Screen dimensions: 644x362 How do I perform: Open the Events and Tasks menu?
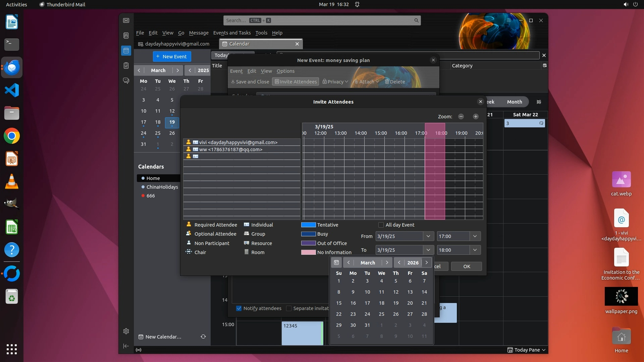click(x=232, y=33)
